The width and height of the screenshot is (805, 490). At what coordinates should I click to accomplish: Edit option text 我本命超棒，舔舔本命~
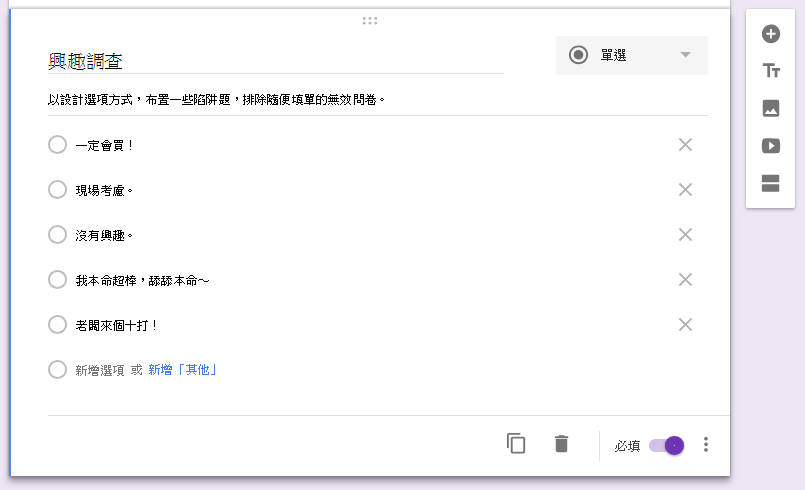coord(142,280)
